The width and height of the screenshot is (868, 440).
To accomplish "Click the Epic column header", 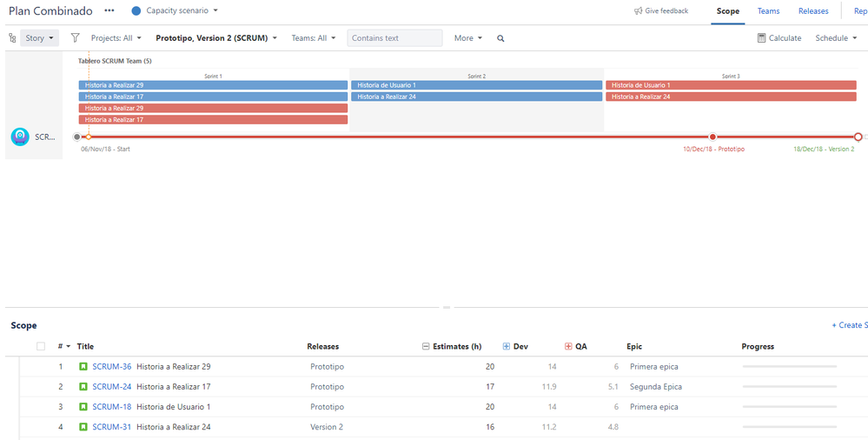I will coord(634,346).
